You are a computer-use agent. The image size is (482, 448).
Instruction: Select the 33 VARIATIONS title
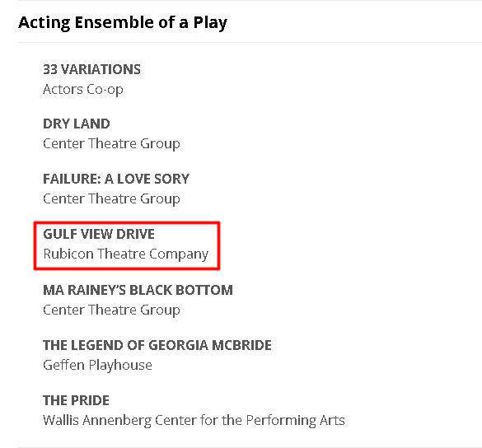tap(92, 69)
